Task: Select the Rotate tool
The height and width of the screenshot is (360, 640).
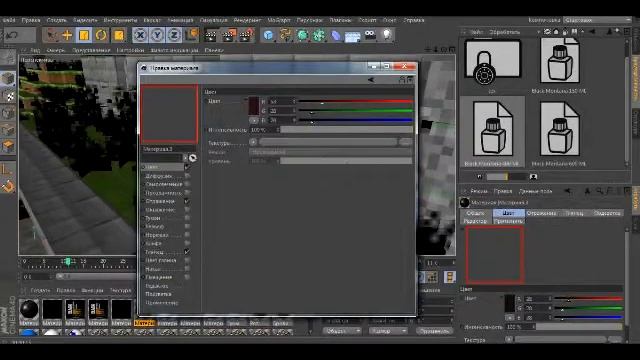Action: point(101,36)
